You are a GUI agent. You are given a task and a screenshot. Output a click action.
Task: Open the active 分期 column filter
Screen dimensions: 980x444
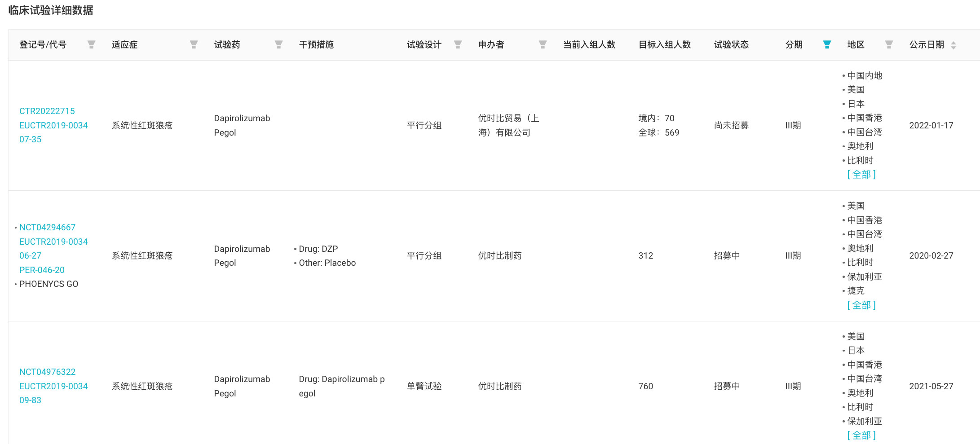(x=826, y=44)
